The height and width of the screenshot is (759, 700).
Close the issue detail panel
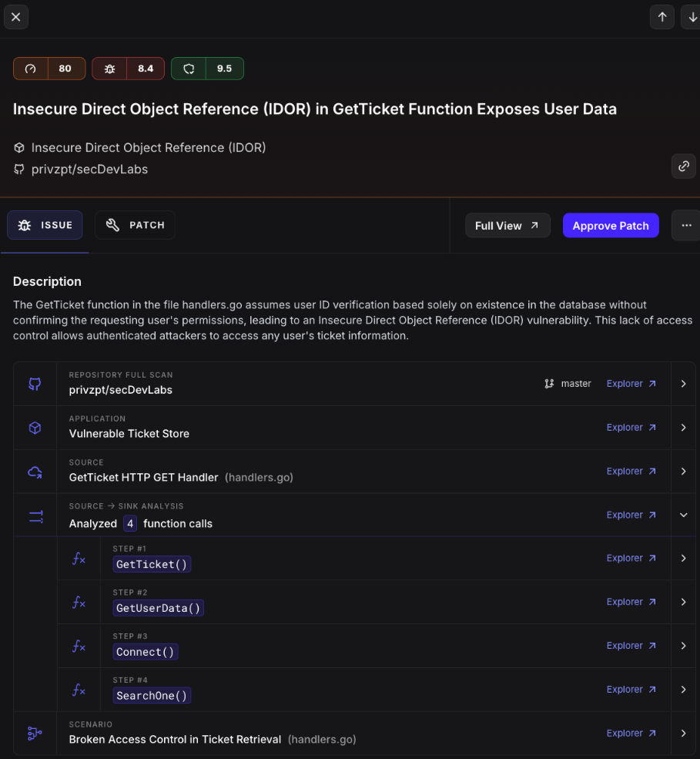[15, 17]
